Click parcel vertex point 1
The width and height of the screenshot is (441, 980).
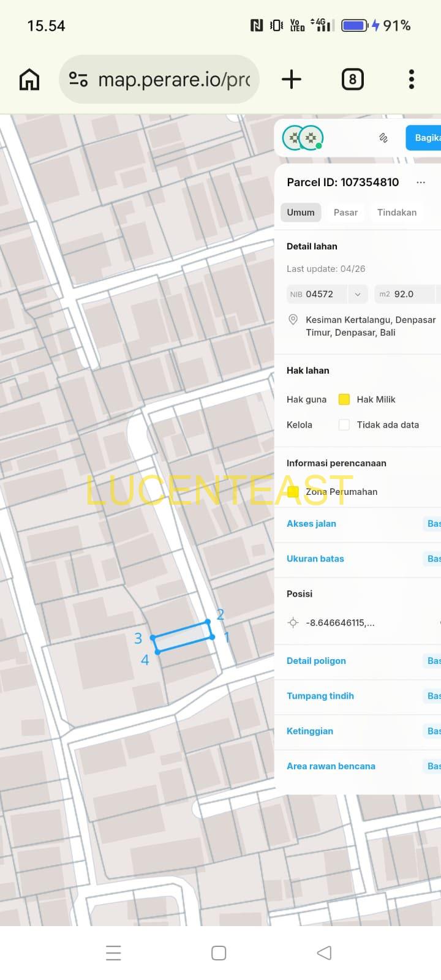point(213,637)
